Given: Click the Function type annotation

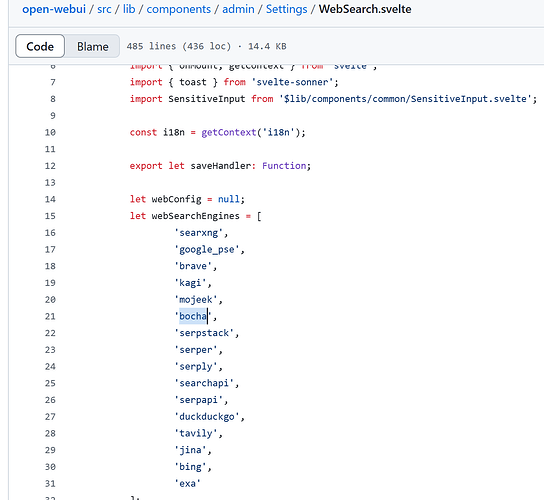Looking at the screenshot, I should pos(284,166).
